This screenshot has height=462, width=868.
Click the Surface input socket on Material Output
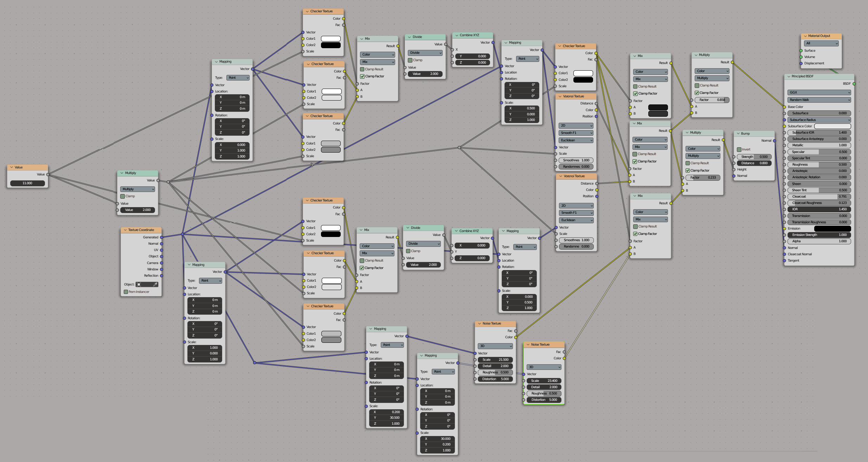[801, 51]
